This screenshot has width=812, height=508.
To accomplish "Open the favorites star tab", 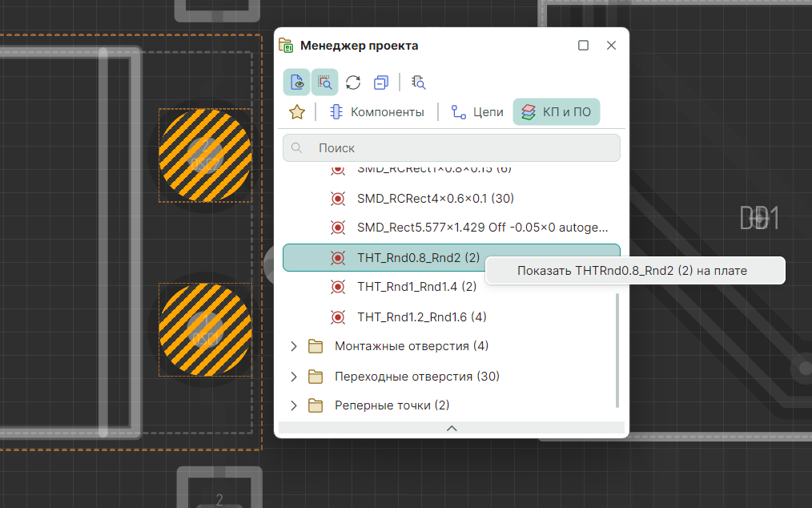I will tap(297, 112).
